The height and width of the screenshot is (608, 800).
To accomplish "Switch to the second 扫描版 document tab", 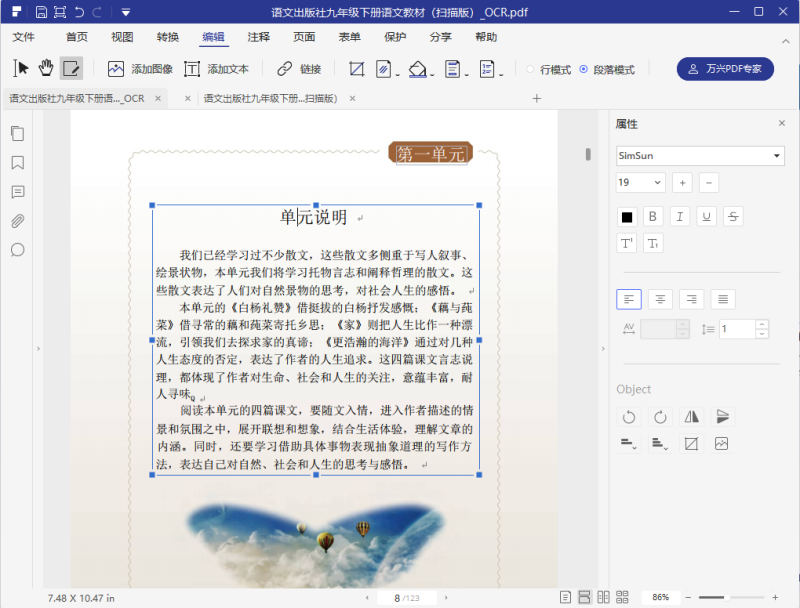I will 270,98.
